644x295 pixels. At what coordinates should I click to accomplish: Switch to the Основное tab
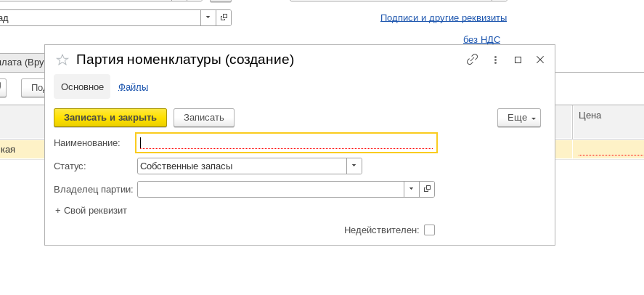82,87
